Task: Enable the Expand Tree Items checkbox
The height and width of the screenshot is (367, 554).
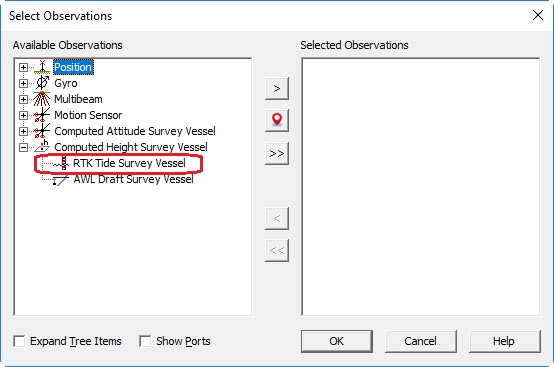Action: click(19, 341)
